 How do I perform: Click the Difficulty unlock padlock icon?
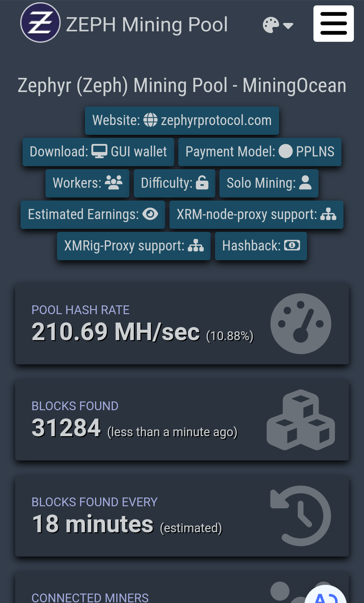202,183
